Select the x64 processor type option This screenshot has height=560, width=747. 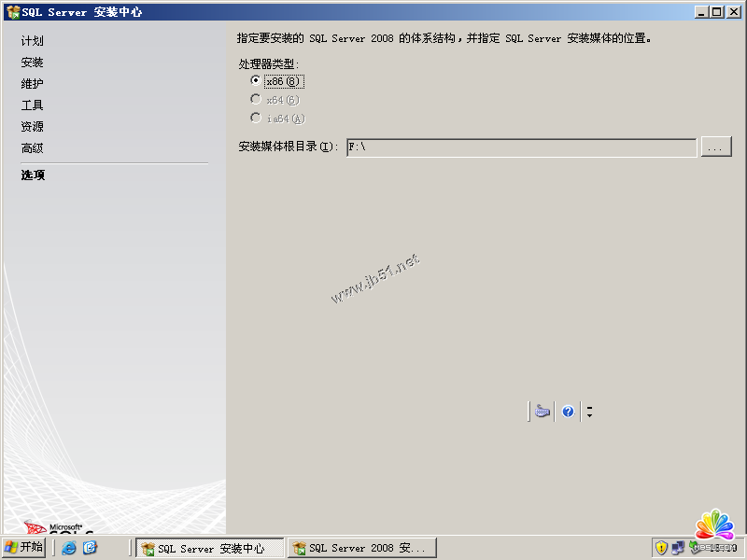(x=256, y=99)
